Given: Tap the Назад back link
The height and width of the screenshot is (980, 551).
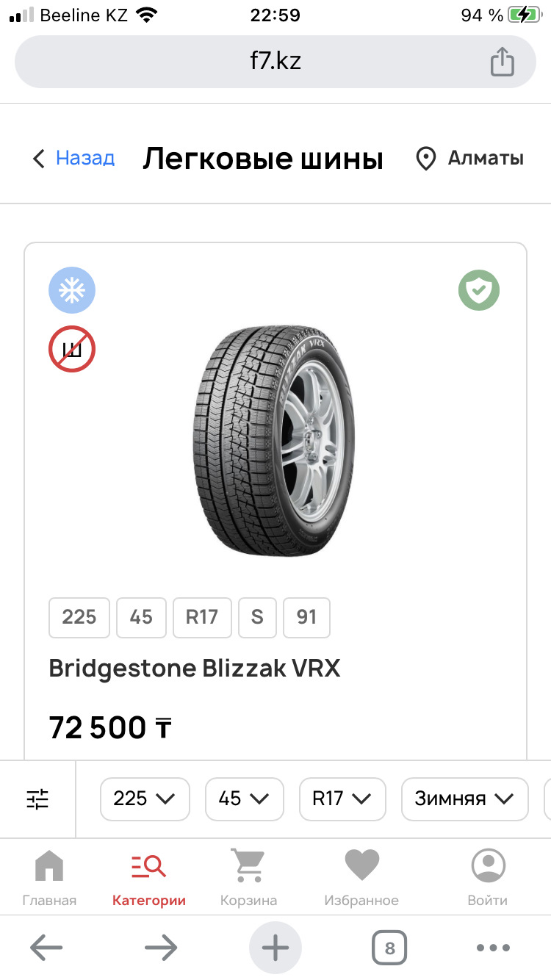Looking at the screenshot, I should (74, 158).
